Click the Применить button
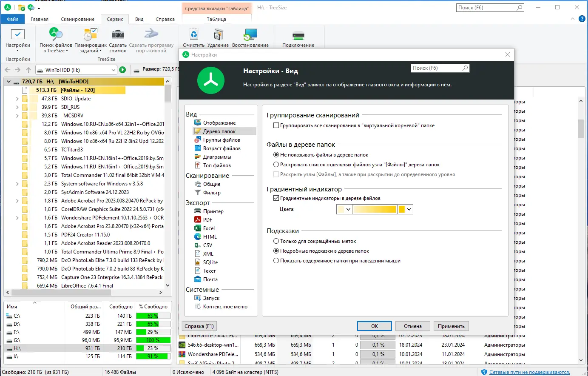The width and height of the screenshot is (588, 376). click(x=451, y=326)
